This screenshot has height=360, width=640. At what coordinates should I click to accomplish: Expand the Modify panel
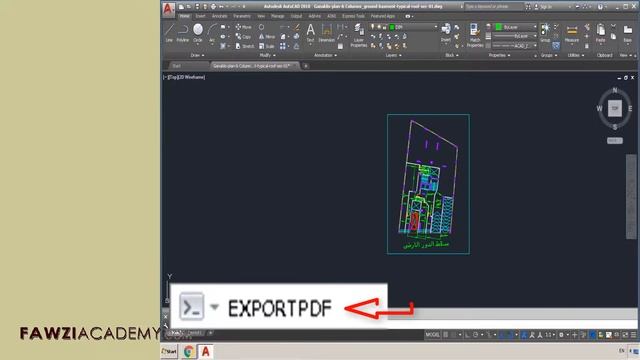[268, 55]
